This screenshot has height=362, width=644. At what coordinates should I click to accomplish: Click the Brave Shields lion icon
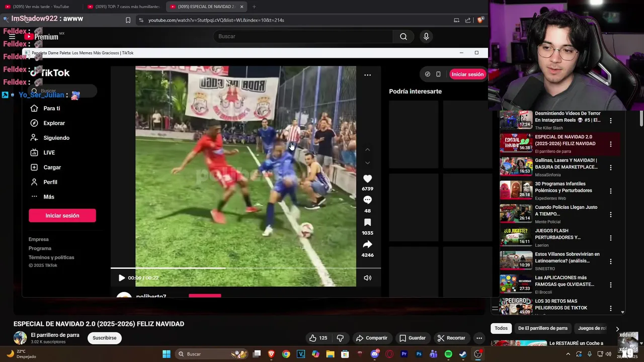click(x=480, y=20)
